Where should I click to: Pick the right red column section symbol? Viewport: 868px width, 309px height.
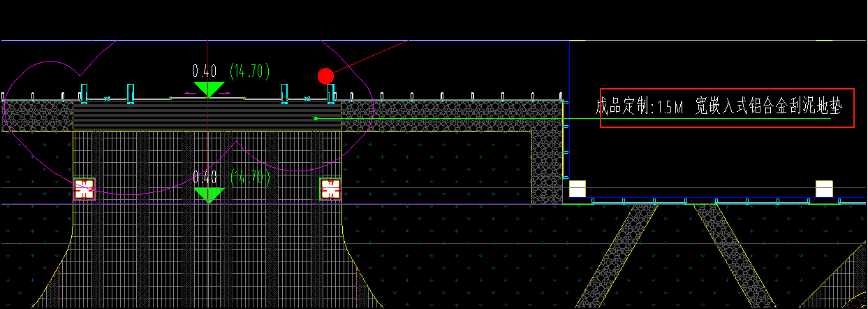coord(330,189)
